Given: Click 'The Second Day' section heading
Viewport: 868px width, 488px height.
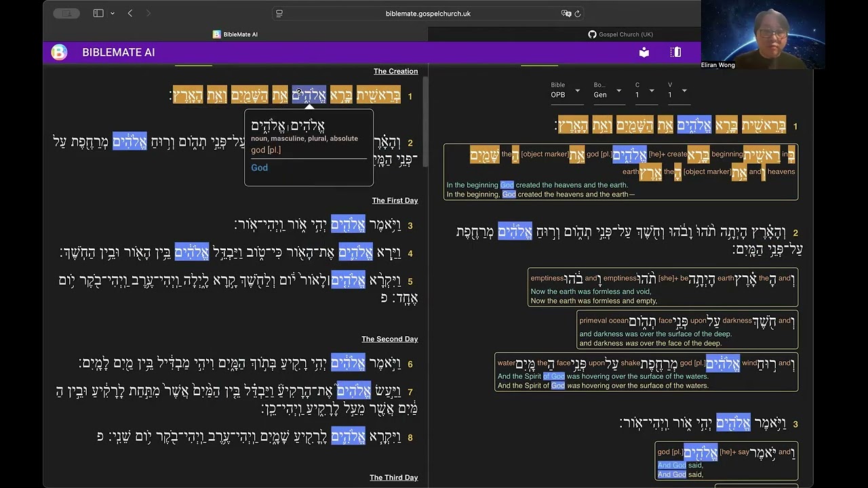Looking at the screenshot, I should point(389,339).
